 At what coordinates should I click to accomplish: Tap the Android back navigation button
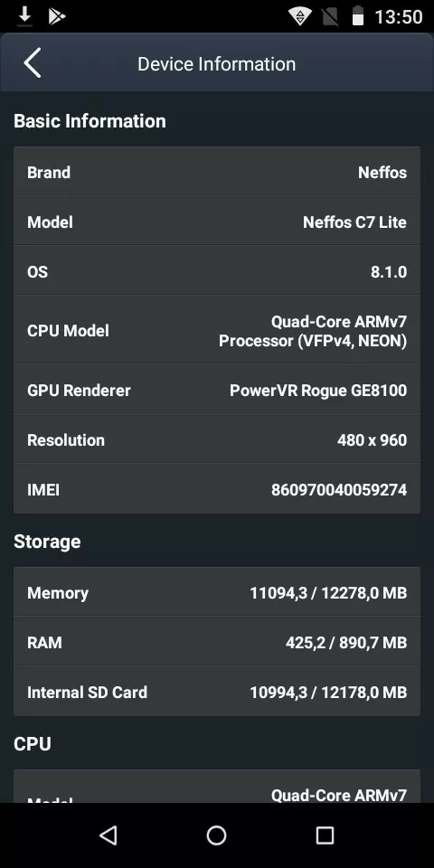(x=108, y=835)
